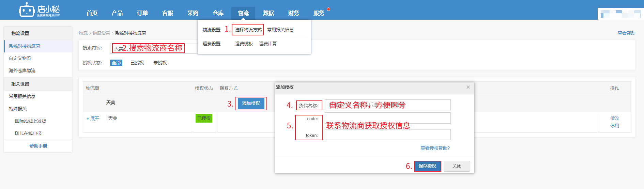644x189 pixels.
Task: Open the 产品 top menu
Action: 117,13
